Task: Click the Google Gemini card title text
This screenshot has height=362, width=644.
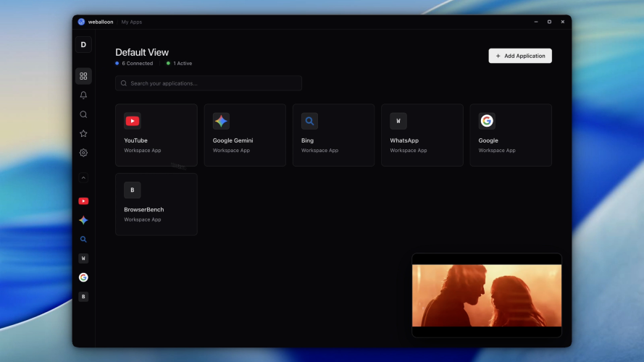Action: (233, 140)
